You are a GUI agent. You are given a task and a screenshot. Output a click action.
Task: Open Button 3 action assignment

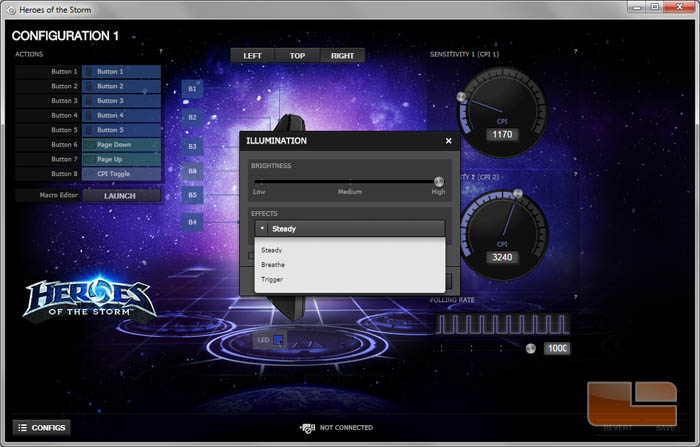click(121, 101)
